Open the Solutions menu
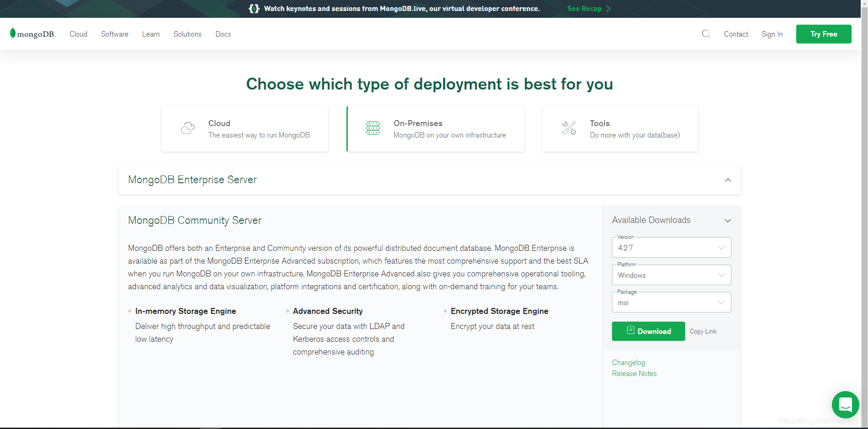 [187, 34]
